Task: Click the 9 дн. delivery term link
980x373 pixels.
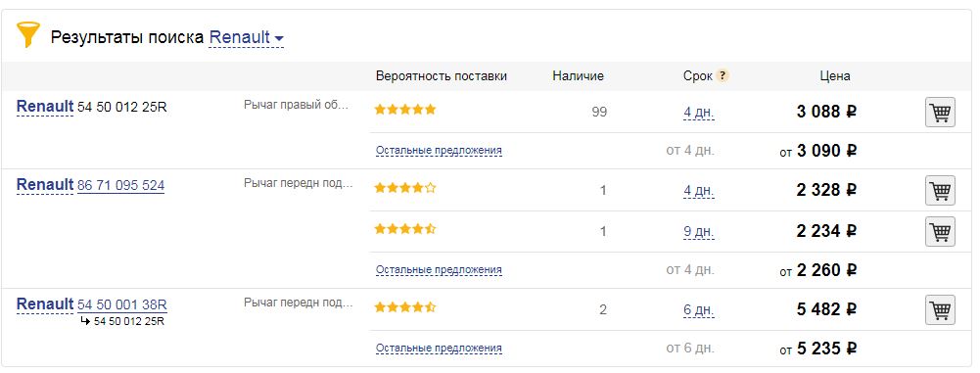Action: pyautogui.click(x=699, y=232)
